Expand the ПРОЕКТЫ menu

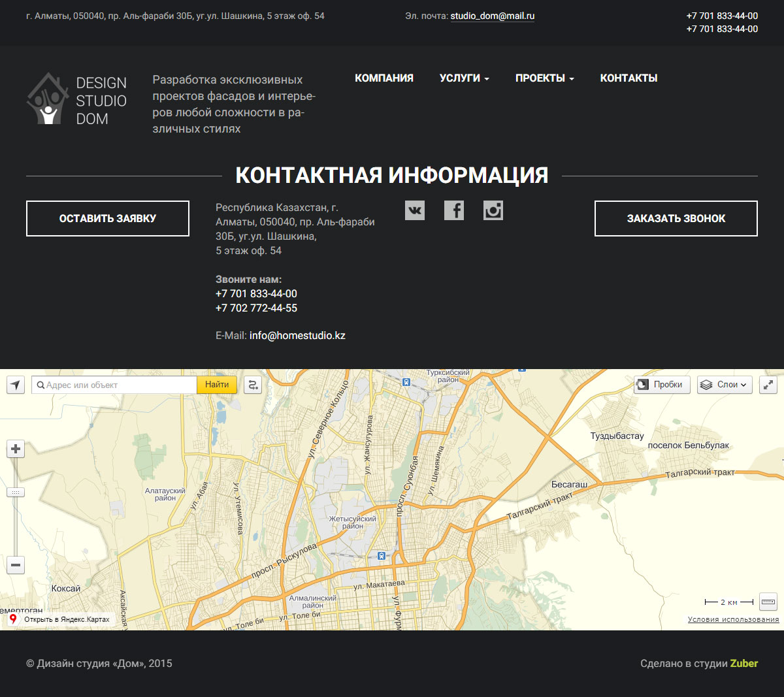pyautogui.click(x=544, y=78)
